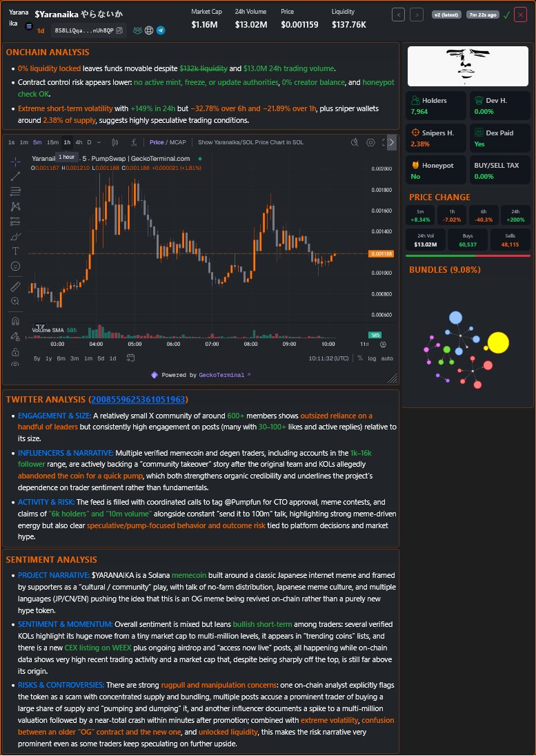Select the trend line drawing tool
This screenshot has height=756, width=536.
coord(15,177)
